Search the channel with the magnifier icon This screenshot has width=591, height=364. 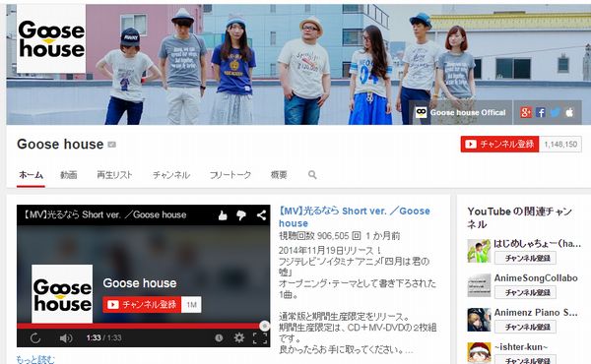(x=312, y=175)
